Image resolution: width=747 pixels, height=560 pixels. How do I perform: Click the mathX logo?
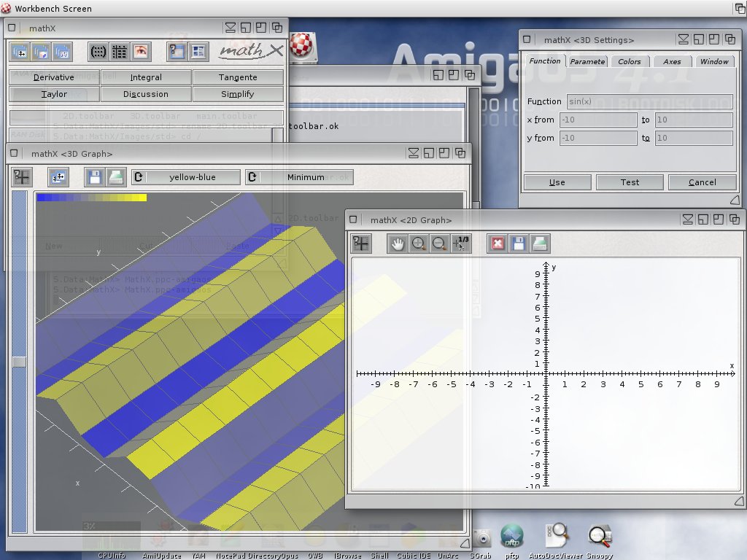(251, 50)
